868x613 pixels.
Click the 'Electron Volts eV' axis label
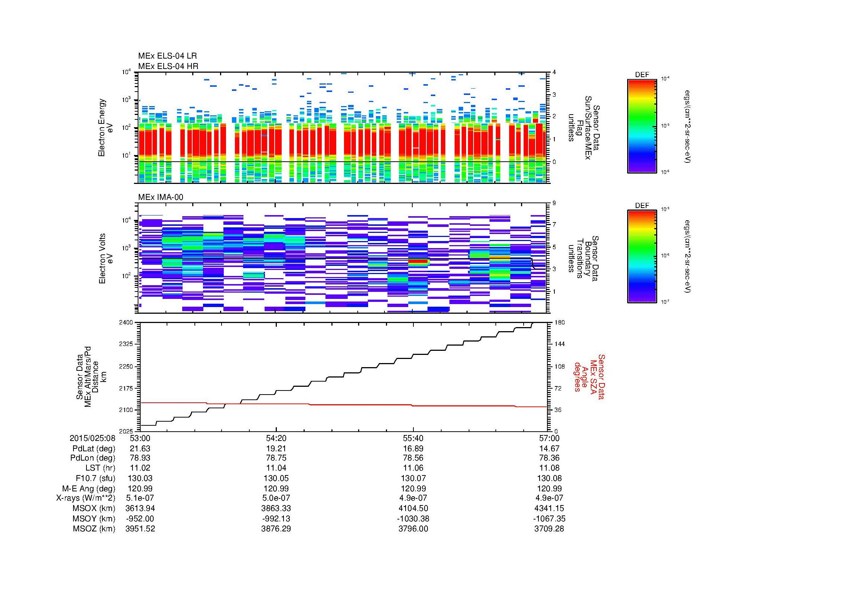[x=106, y=258]
